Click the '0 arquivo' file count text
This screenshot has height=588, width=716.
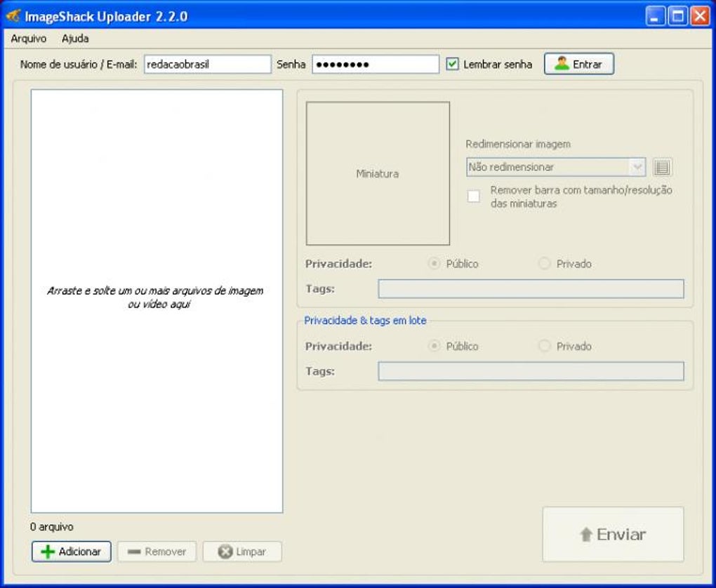[52, 527]
